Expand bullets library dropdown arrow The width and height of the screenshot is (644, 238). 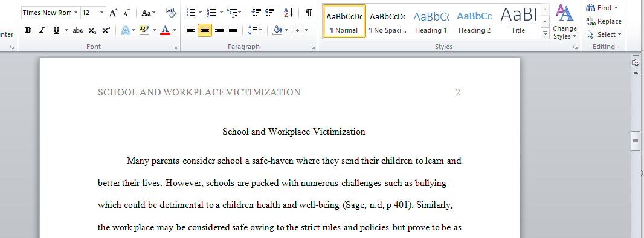200,13
